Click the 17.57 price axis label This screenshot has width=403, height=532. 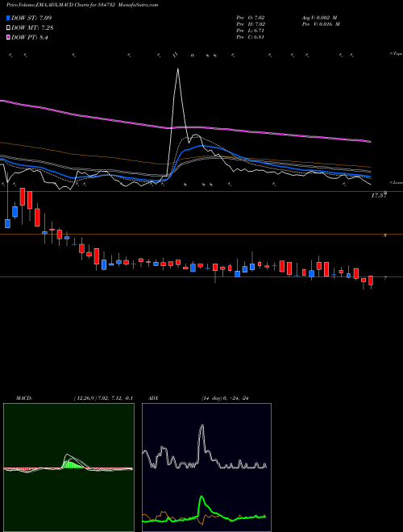point(379,195)
